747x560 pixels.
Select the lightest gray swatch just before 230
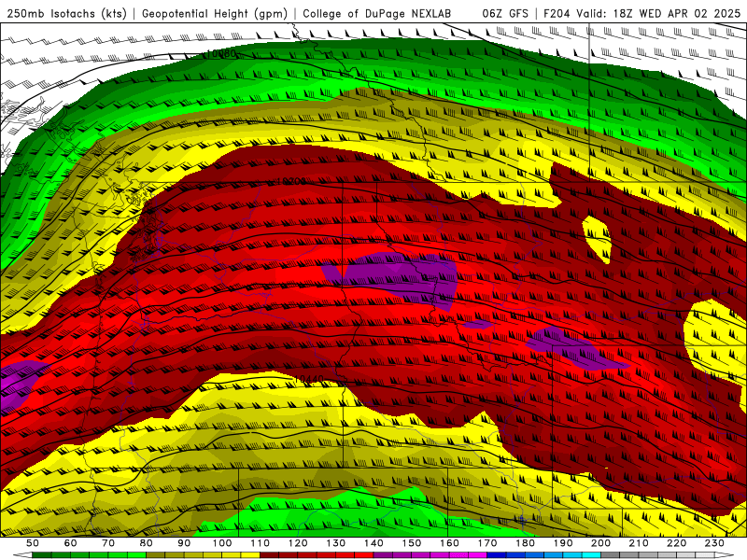705,555
